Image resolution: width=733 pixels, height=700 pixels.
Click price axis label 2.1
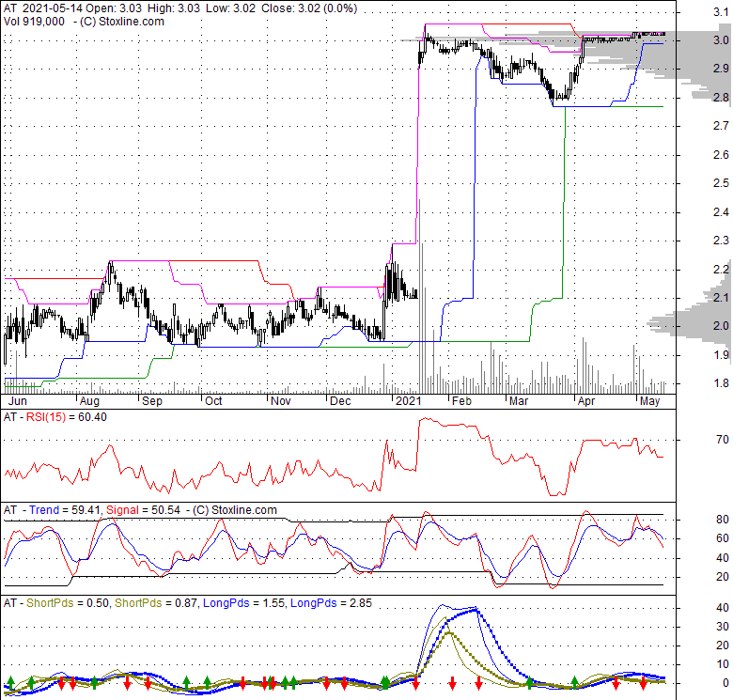click(x=722, y=297)
